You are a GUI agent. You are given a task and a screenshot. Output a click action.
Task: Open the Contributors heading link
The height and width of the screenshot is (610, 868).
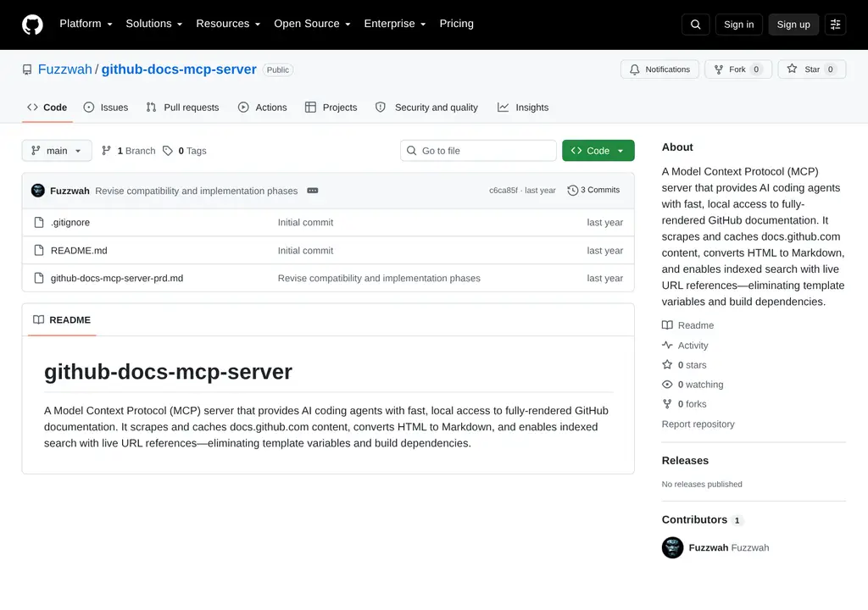coord(701,520)
